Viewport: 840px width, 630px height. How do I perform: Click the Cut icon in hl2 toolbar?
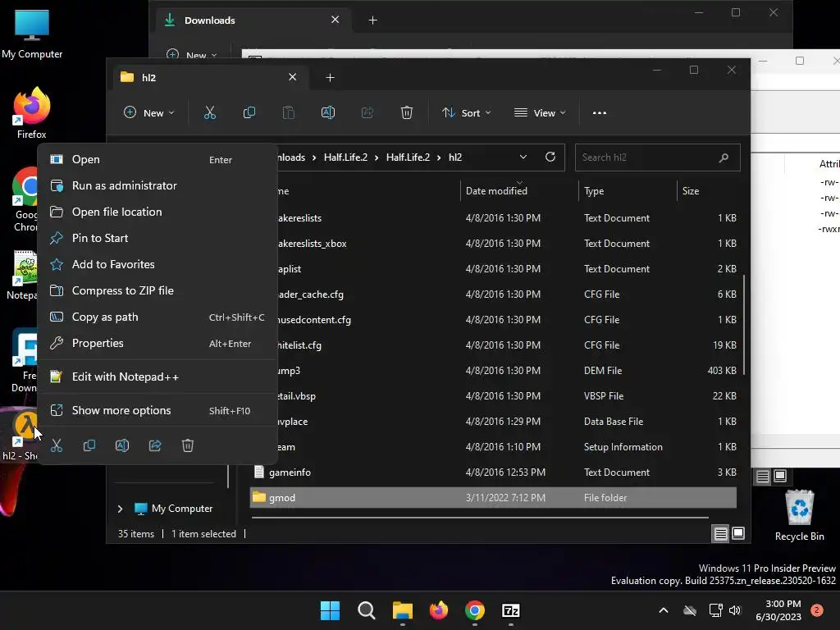tap(209, 113)
